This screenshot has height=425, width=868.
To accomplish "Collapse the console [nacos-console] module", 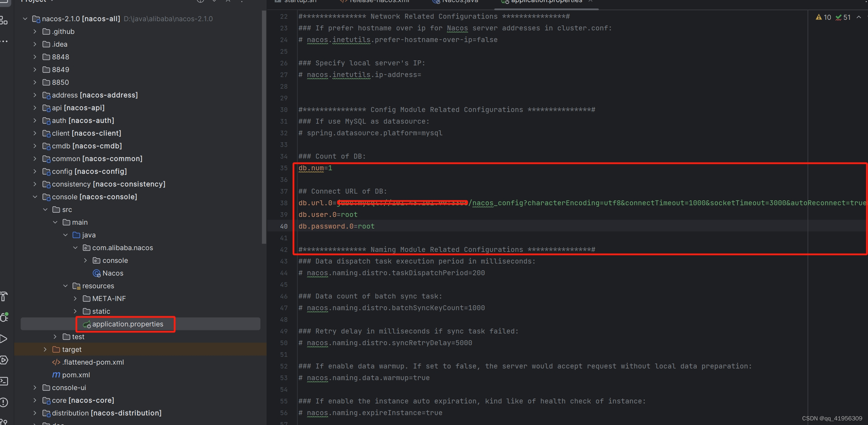I will pos(35,197).
